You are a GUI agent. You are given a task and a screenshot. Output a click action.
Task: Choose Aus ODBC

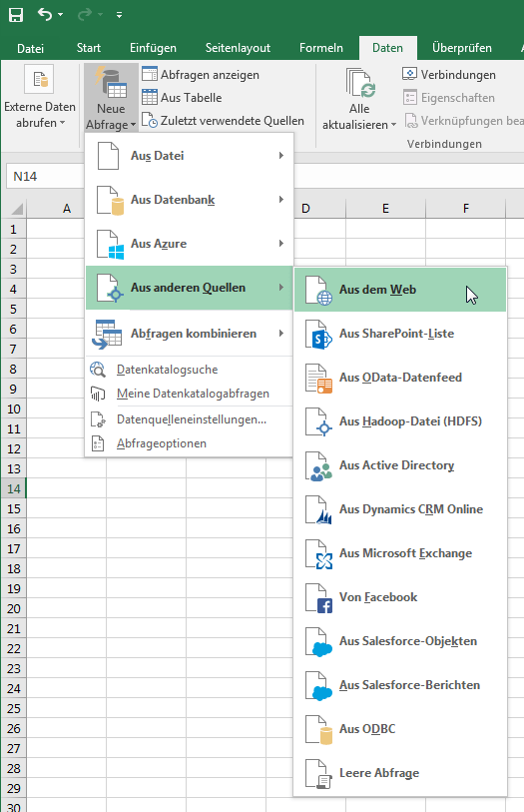click(400, 729)
